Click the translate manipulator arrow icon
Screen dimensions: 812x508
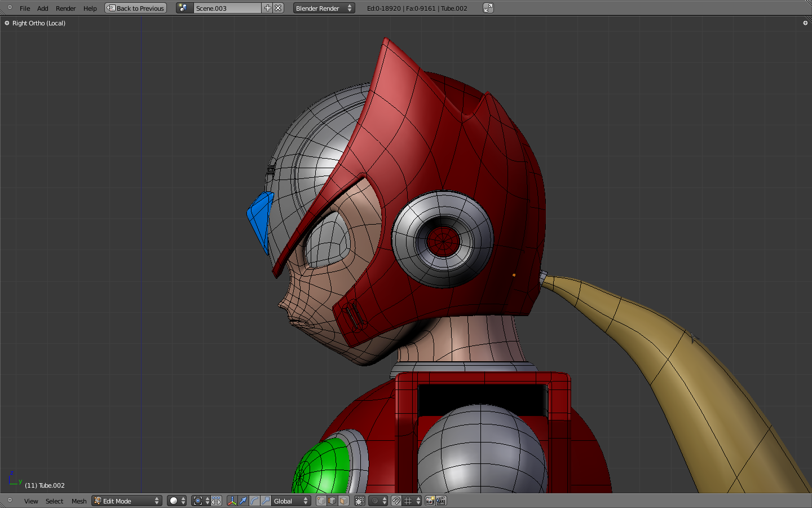click(x=243, y=501)
